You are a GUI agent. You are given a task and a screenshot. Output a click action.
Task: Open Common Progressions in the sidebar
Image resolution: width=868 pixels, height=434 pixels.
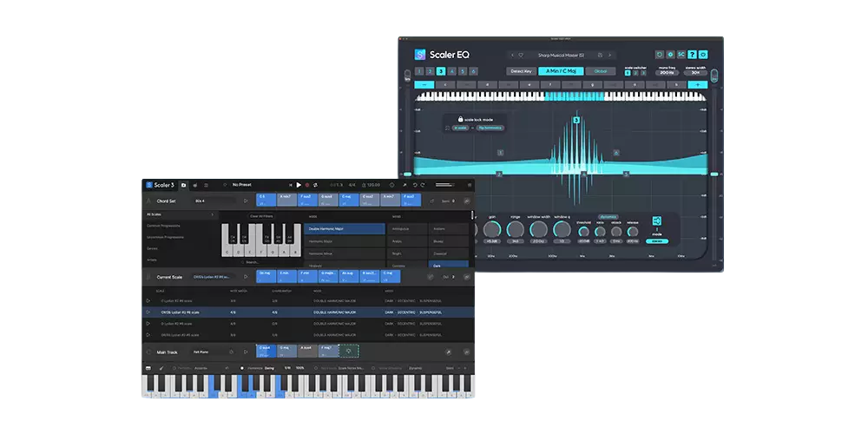(161, 226)
